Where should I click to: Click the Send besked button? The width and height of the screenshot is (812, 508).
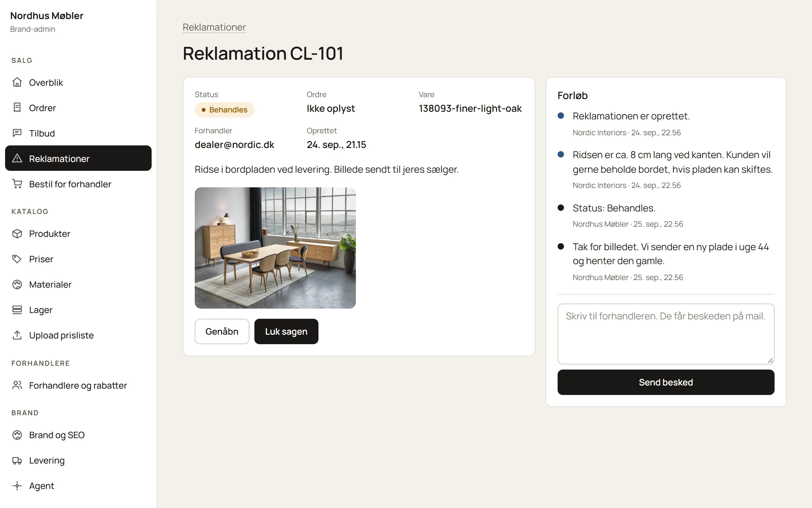click(x=666, y=382)
